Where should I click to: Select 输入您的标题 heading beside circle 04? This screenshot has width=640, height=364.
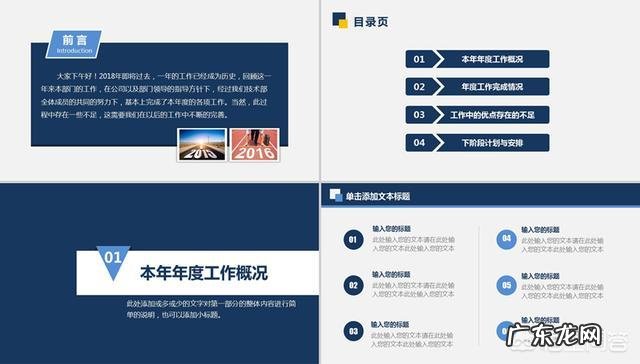click(x=540, y=230)
